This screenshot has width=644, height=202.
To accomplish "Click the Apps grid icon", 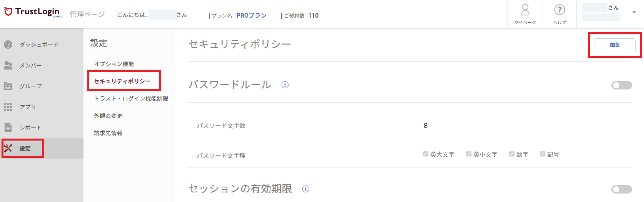I will pos(8,107).
